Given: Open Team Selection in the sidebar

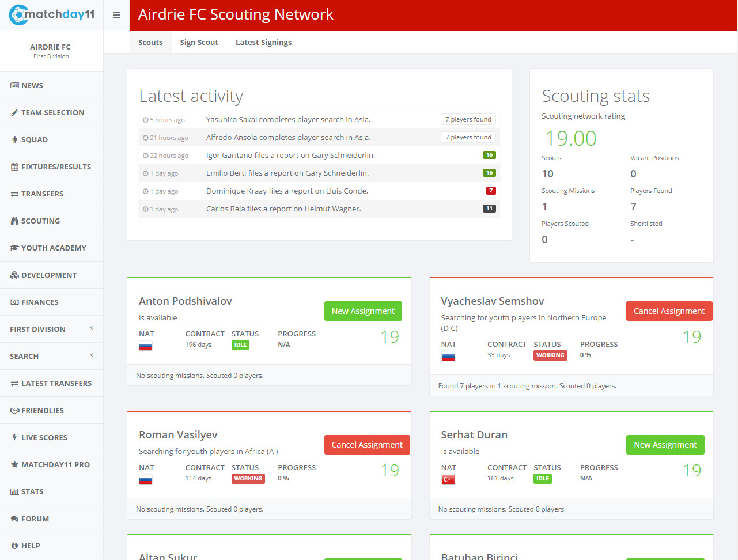Looking at the screenshot, I should pyautogui.click(x=51, y=112).
